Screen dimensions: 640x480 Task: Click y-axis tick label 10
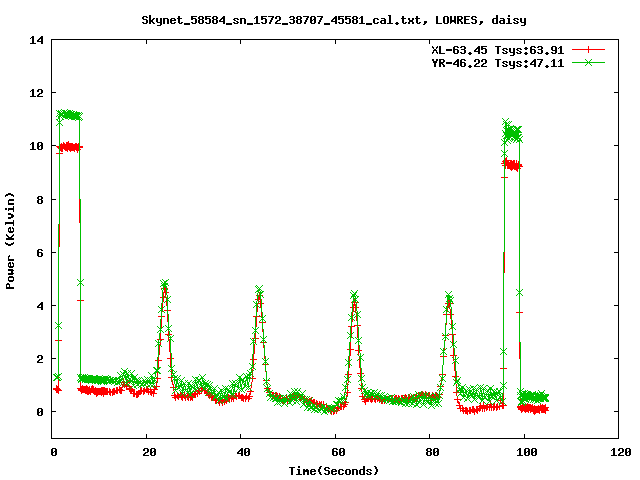pyautogui.click(x=36, y=146)
